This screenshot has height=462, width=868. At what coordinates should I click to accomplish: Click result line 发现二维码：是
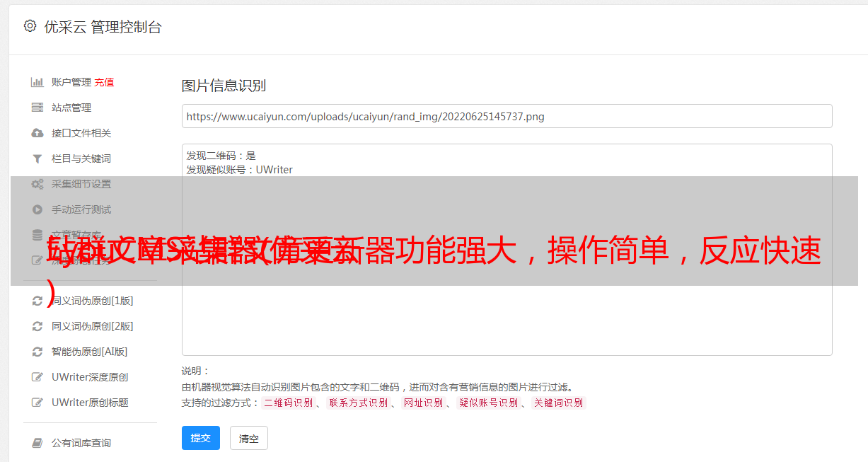click(221, 156)
